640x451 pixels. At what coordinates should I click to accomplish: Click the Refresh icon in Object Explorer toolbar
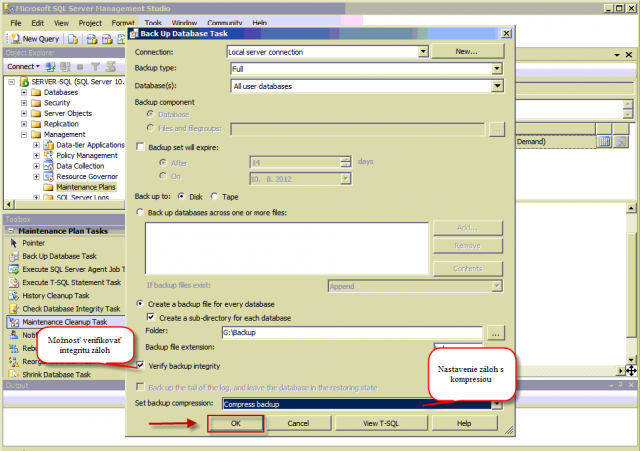[111, 67]
